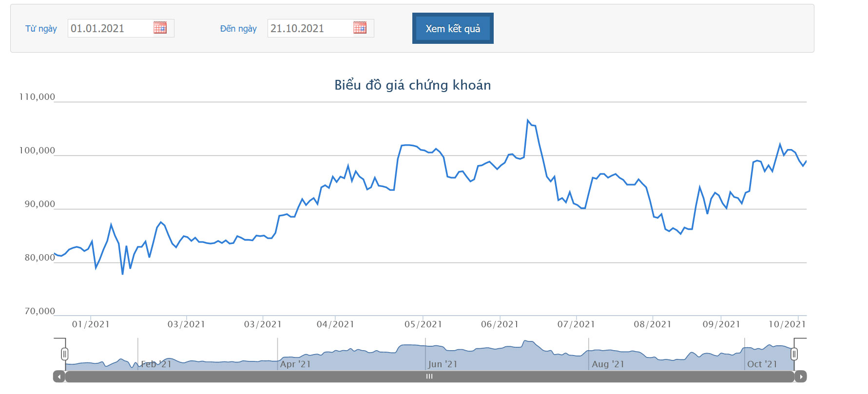Click the Apr '21 marker in the navigator
The height and width of the screenshot is (394, 868).
295,364
